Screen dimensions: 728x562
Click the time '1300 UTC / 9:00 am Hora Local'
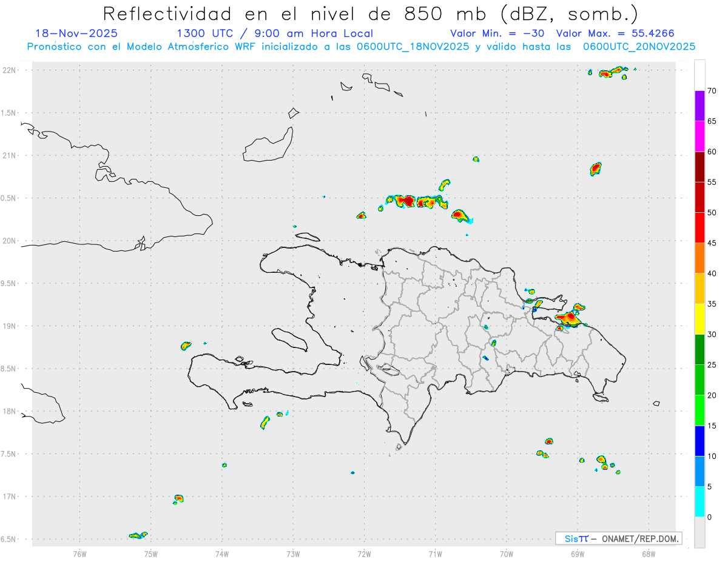point(275,33)
